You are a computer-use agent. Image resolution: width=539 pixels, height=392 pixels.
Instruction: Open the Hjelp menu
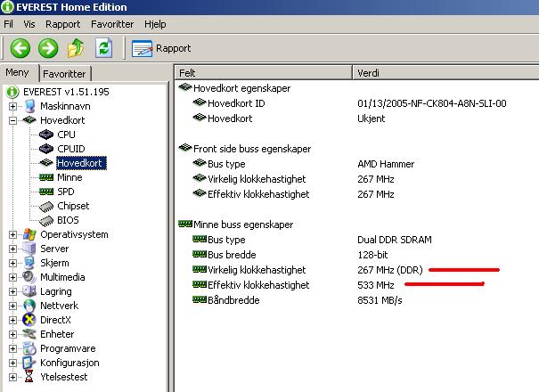pyautogui.click(x=155, y=24)
